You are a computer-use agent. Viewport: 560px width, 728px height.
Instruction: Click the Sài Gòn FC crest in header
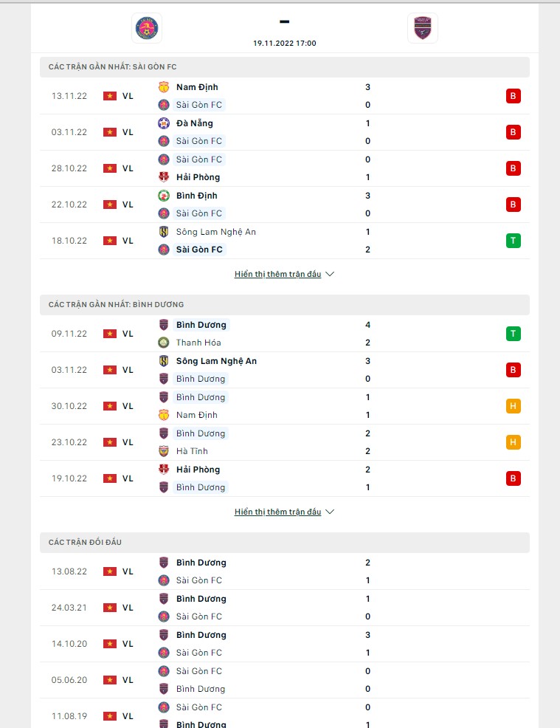tap(147, 28)
